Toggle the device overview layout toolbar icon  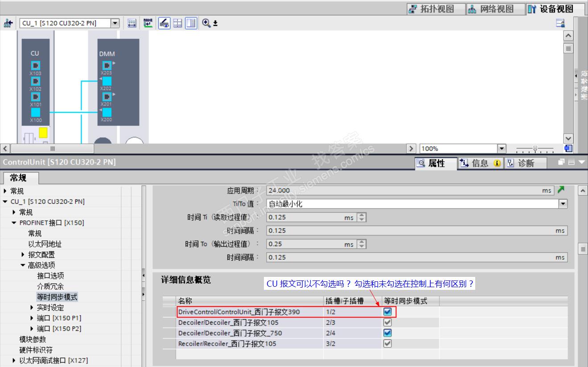pyautogui.click(x=191, y=23)
